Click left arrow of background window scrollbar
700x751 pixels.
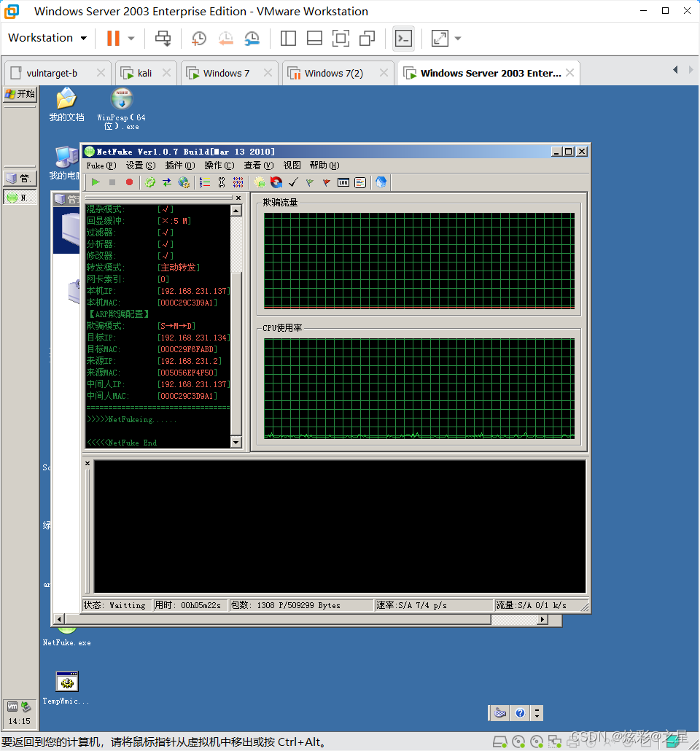[x=59, y=619]
